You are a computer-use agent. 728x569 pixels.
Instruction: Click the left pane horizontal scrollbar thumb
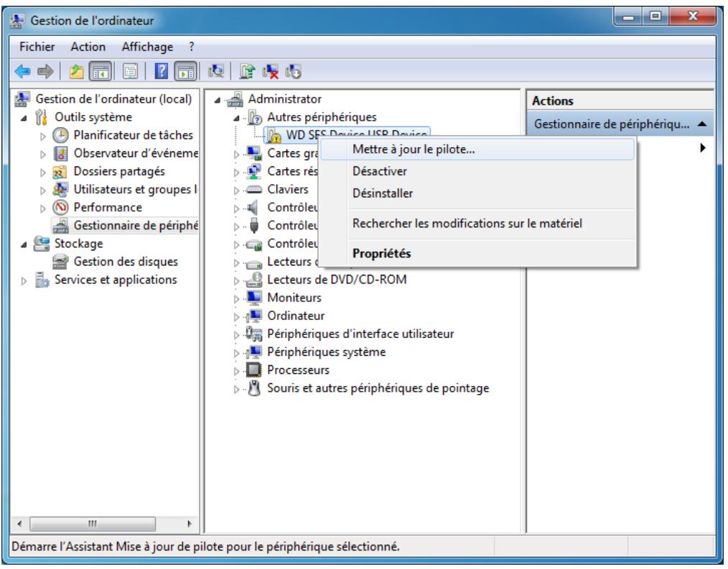[x=93, y=524]
